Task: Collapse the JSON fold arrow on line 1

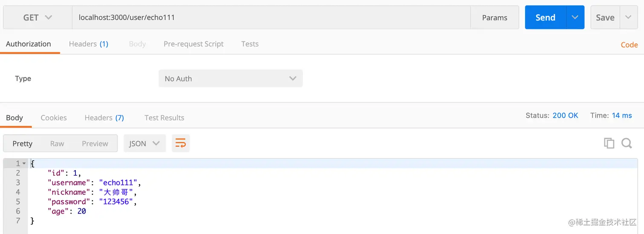Action: click(24, 164)
